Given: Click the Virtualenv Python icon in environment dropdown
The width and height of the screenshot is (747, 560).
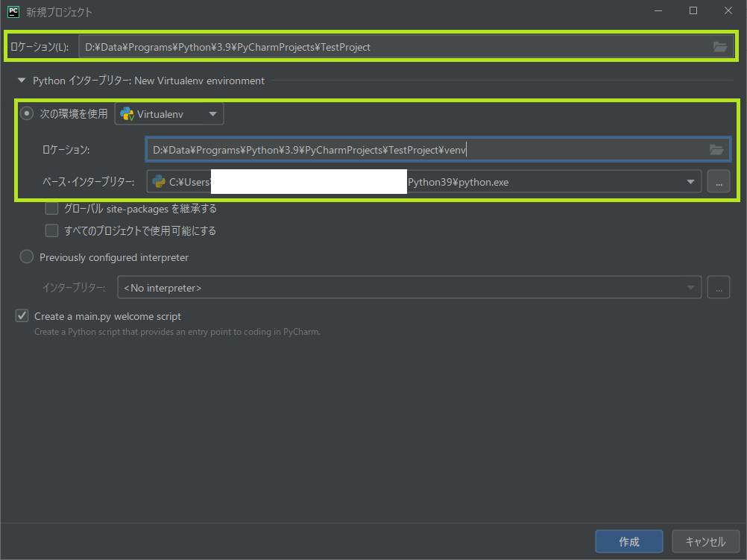Looking at the screenshot, I should point(127,114).
